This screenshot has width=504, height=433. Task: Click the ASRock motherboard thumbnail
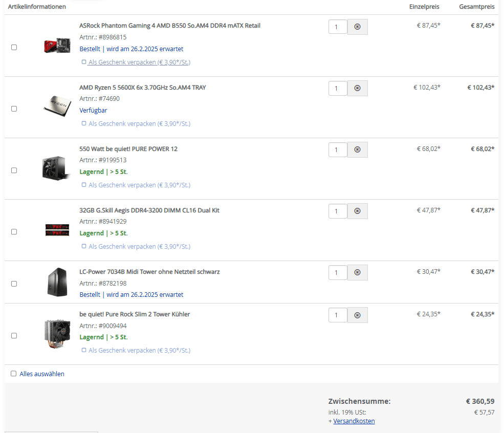click(57, 46)
